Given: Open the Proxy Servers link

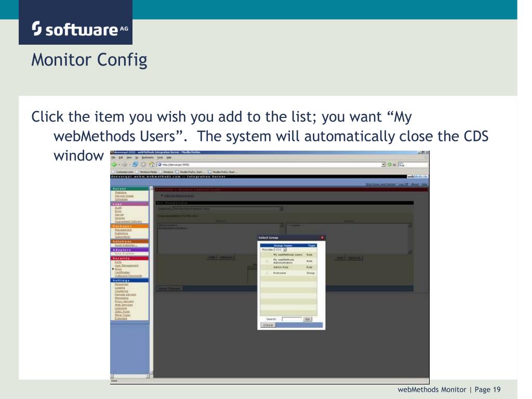Looking at the screenshot, I should coord(124,301).
